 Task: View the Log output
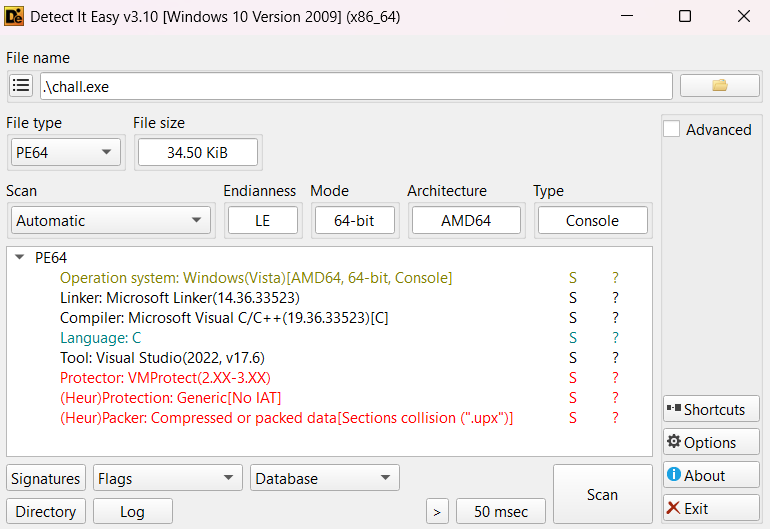133,511
